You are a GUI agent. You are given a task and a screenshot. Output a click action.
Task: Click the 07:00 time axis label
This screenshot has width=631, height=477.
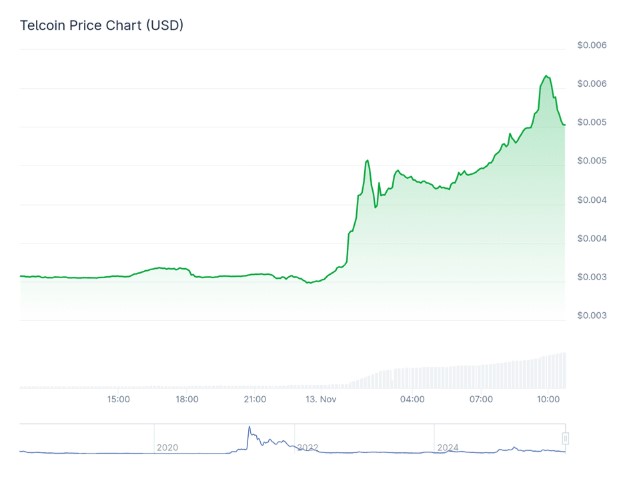481,399
